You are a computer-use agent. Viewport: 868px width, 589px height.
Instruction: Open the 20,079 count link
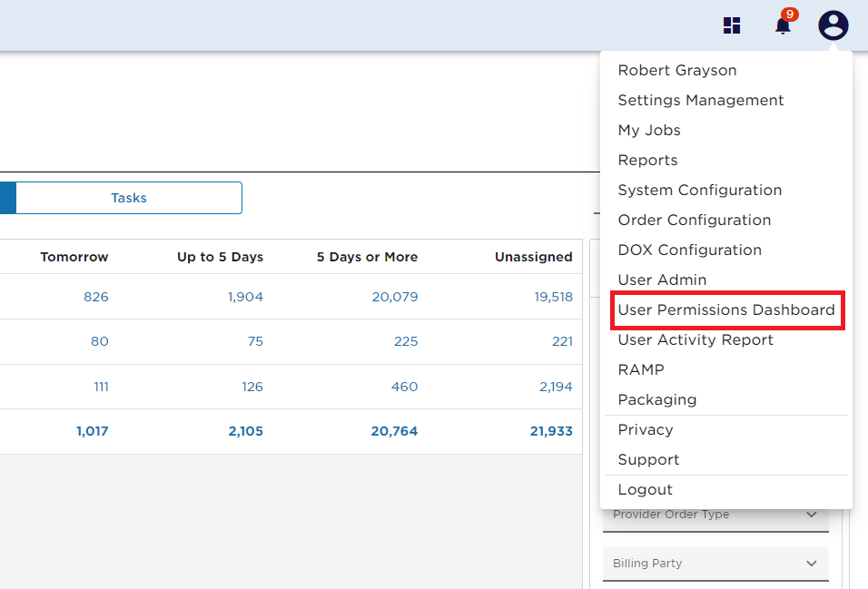pos(395,297)
